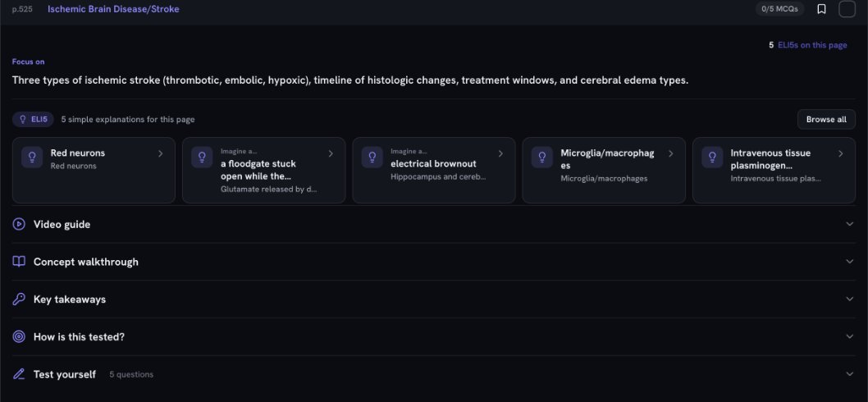Expand the Concept walkthrough section
Viewport: 868px width, 402px height.
coord(433,262)
